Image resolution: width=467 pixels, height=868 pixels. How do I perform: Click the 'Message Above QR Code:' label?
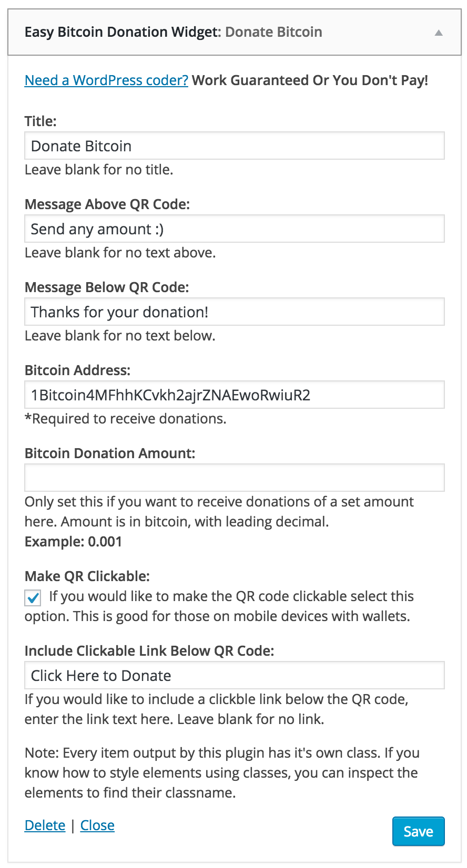[x=107, y=204]
